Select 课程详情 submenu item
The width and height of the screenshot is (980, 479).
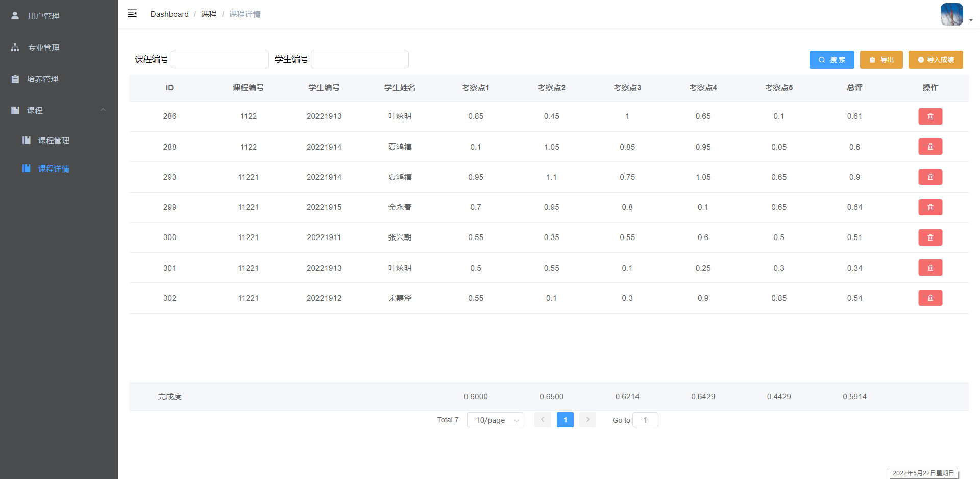coord(59,169)
